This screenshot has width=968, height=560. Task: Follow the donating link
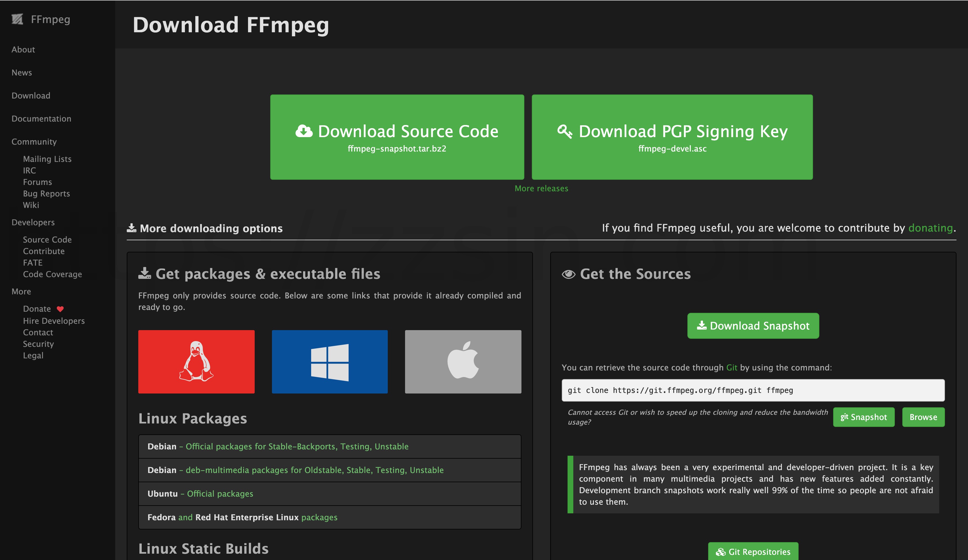930,228
